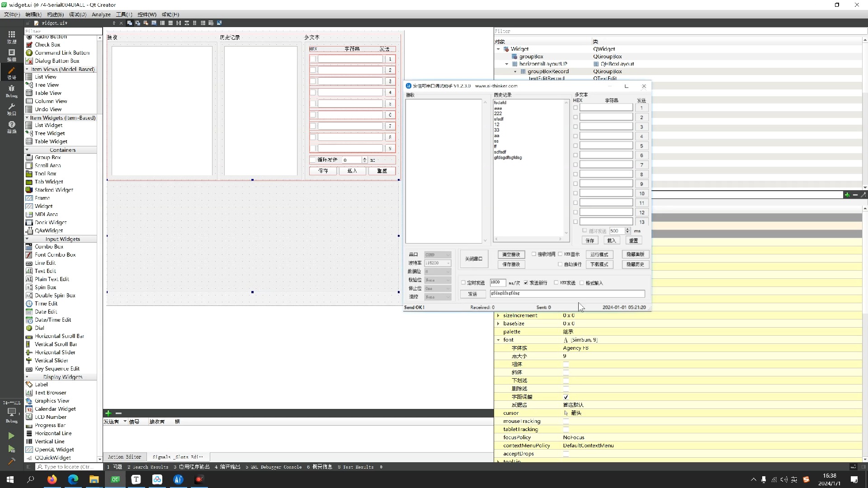The height and width of the screenshot is (488, 868).
Task: Toggle HEX显示 checkbox
Action: point(560,254)
